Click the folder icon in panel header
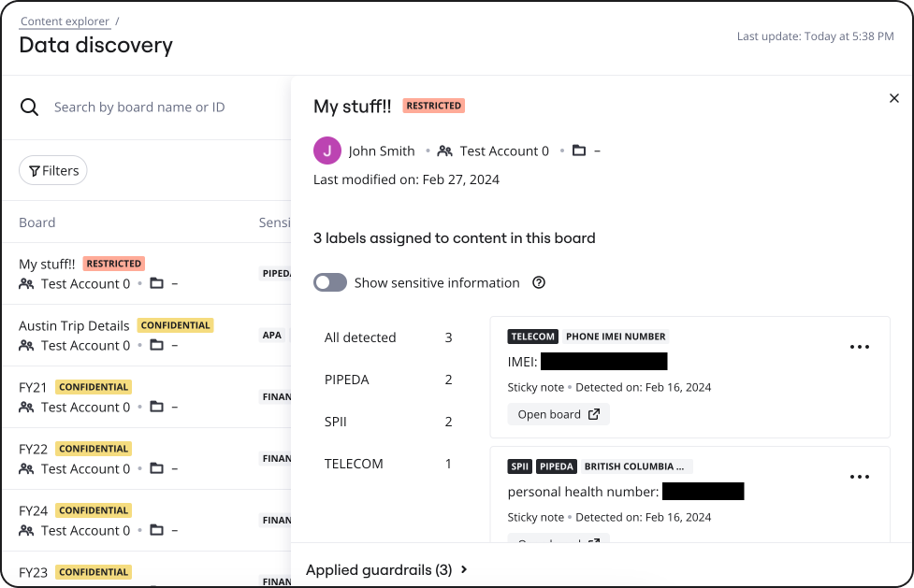 (579, 151)
